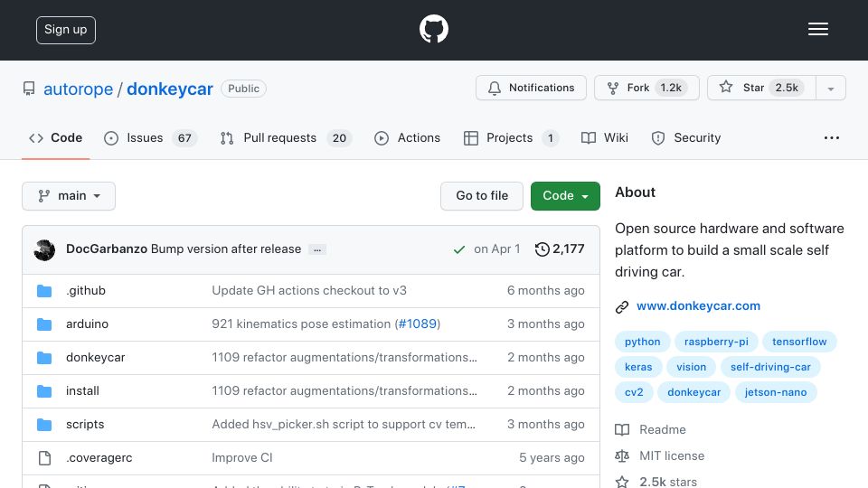Open DocGarbanzo's profile link
The image size is (868, 488).
pos(107,249)
